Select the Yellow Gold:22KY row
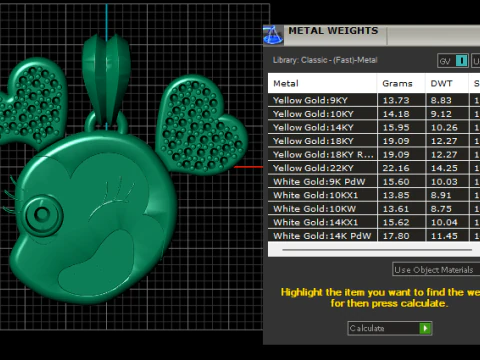This screenshot has height=360, width=480. click(x=374, y=168)
